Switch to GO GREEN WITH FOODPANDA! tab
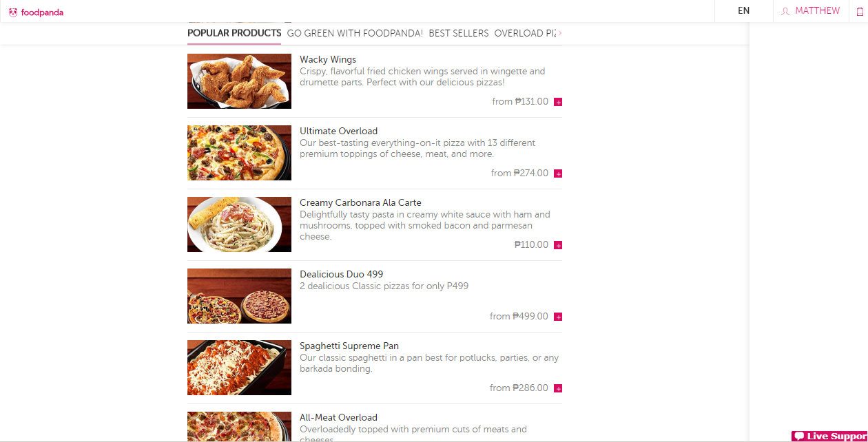This screenshot has height=442, width=868. [x=355, y=33]
